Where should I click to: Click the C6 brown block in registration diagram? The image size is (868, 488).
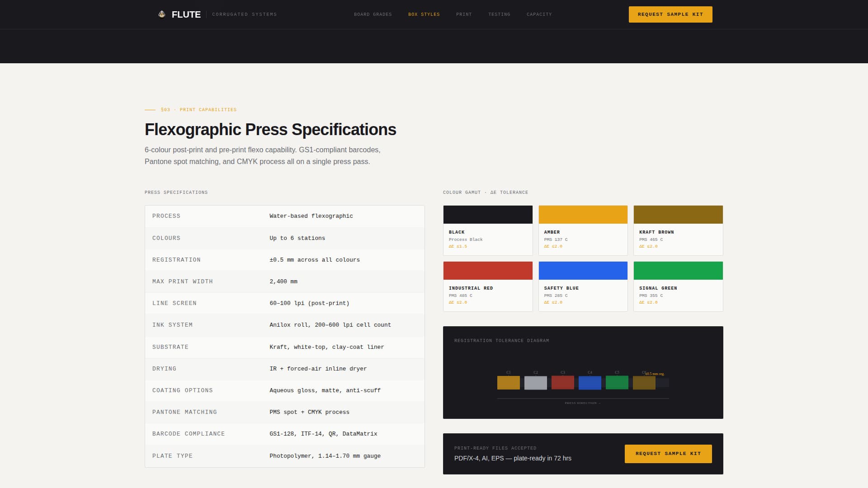[x=644, y=383]
